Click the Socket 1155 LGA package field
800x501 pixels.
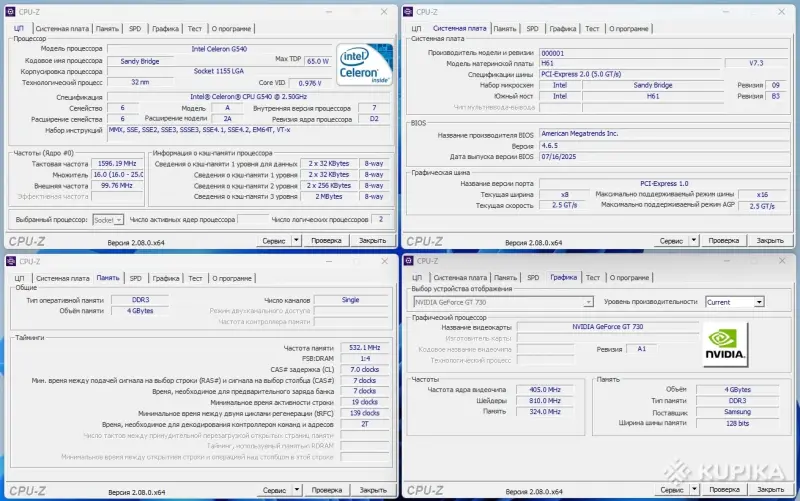point(219,71)
